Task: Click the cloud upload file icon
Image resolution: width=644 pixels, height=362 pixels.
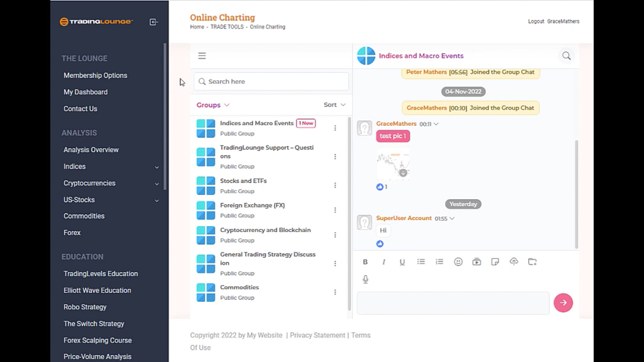Action: pos(514,261)
